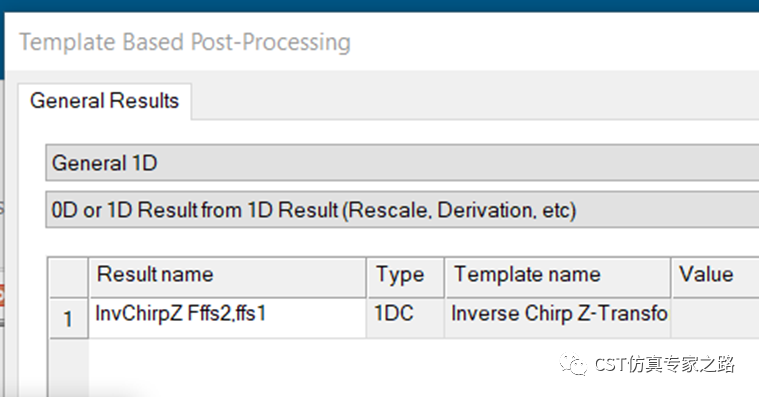Click the CST仿真专家之路 watermark text

point(665,364)
